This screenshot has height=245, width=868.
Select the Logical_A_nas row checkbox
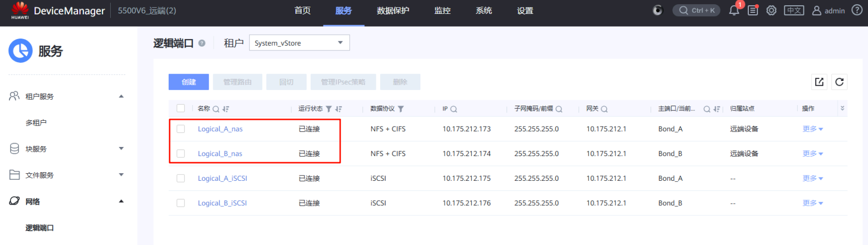[181, 129]
